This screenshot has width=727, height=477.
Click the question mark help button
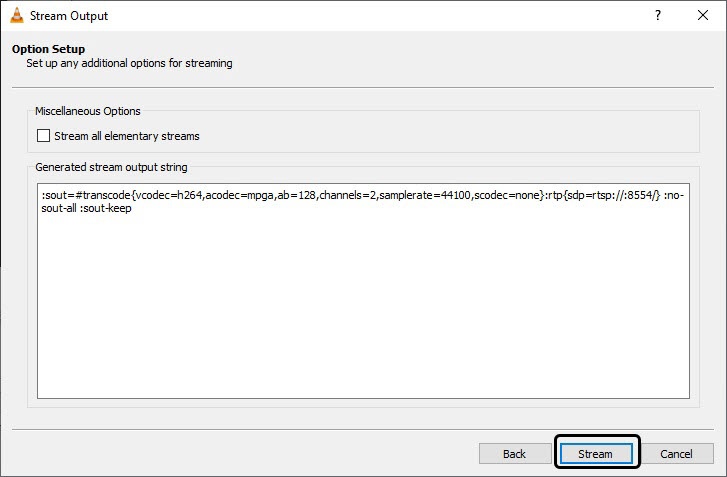(657, 16)
